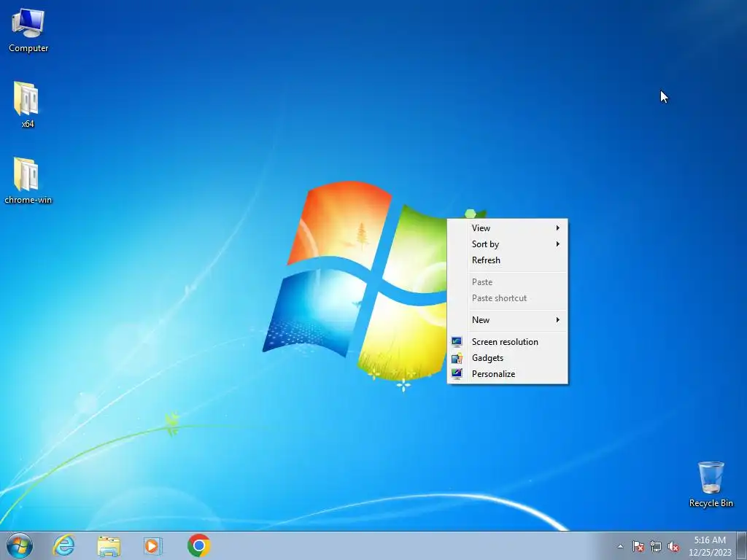Open Action Center flag tray icon
This screenshot has height=560, width=747.
(638, 546)
